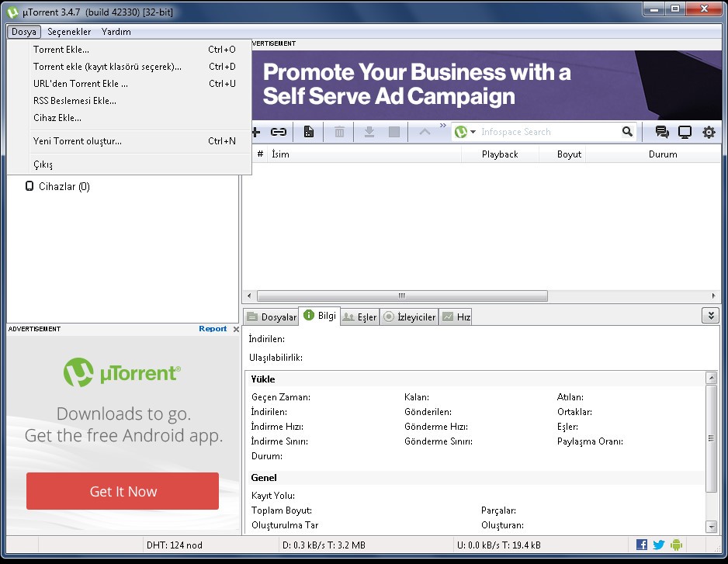Screen dimensions: 728x564
Task: Click the Android robot icon in status bar
Action: (x=677, y=545)
